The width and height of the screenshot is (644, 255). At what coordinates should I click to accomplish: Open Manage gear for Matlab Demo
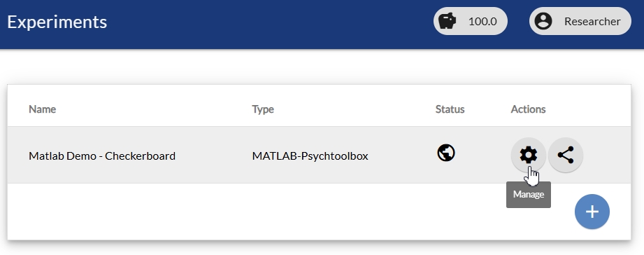(x=528, y=155)
